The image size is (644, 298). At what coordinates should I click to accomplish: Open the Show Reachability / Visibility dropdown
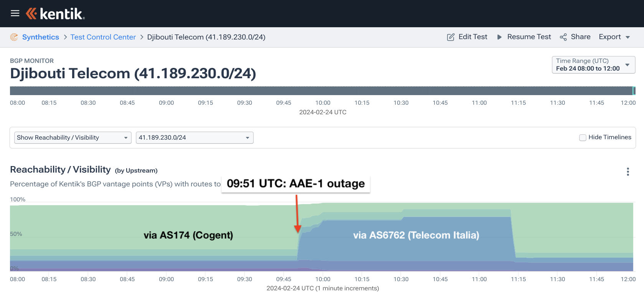pos(73,138)
